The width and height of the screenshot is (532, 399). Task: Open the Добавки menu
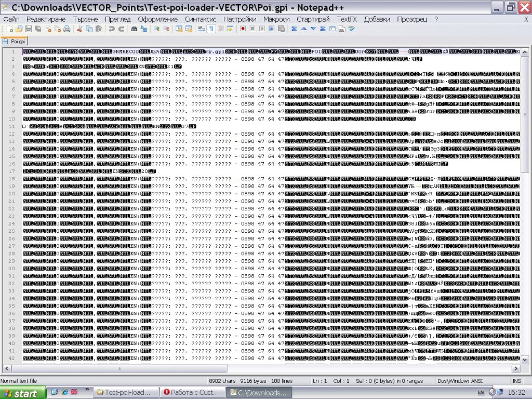tap(377, 19)
